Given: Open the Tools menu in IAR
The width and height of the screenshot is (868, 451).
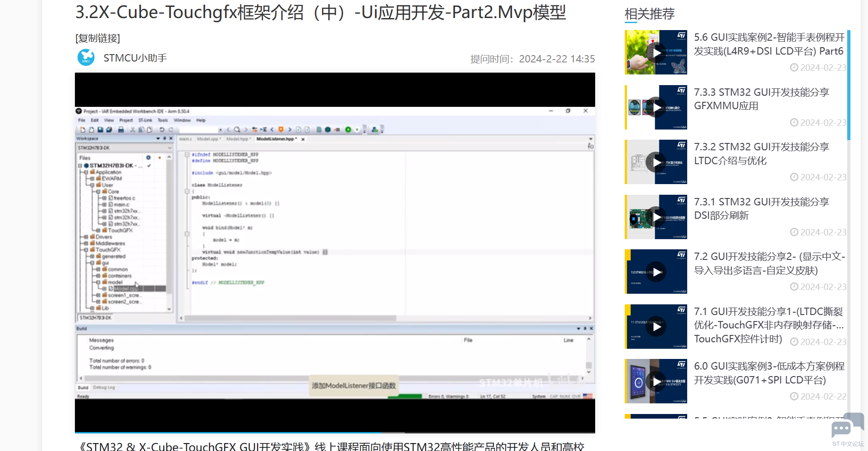Looking at the screenshot, I should (x=163, y=120).
